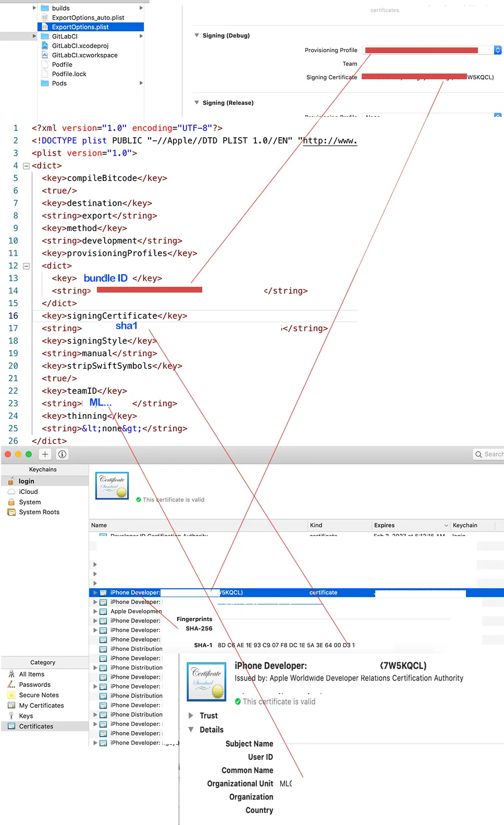Select the Apple Development certificate row
Screen dimensions: 504x825
pyautogui.click(x=136, y=611)
